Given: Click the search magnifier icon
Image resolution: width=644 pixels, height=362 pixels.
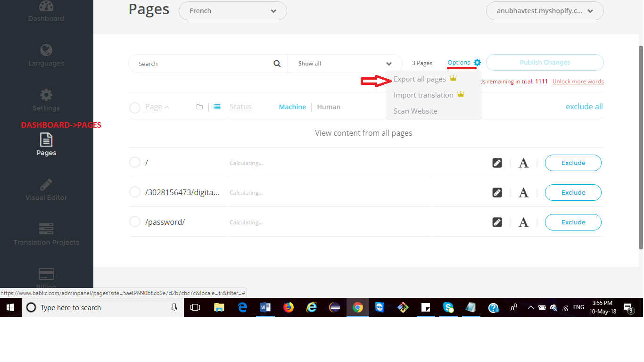Looking at the screenshot, I should point(277,64).
